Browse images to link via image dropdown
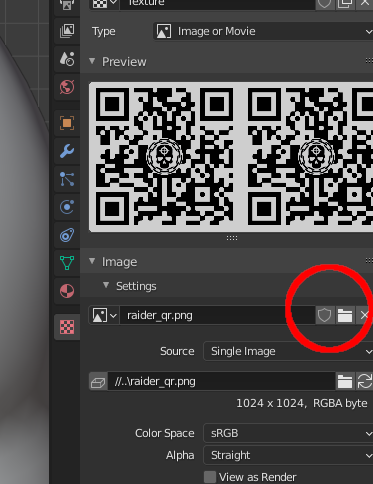373x484 pixels. pyautogui.click(x=104, y=315)
